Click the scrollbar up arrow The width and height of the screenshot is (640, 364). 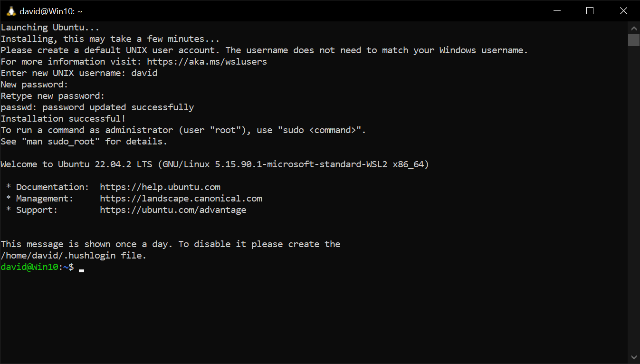pos(634,28)
